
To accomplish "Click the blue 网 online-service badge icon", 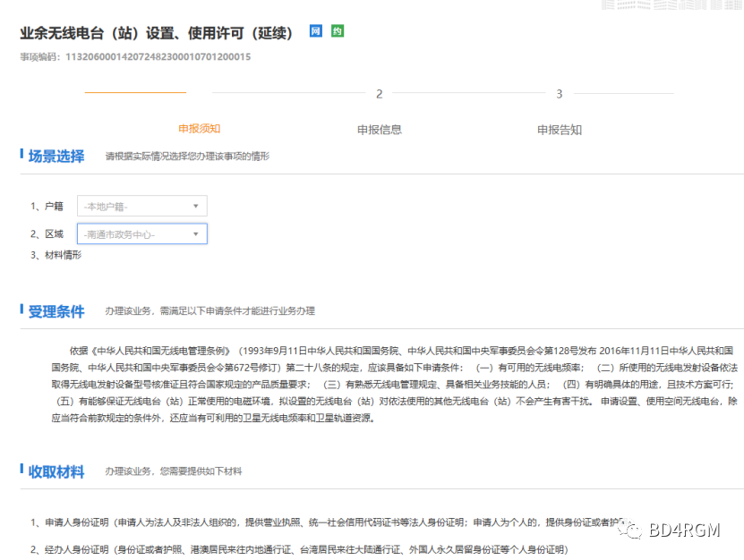I will coord(316,31).
